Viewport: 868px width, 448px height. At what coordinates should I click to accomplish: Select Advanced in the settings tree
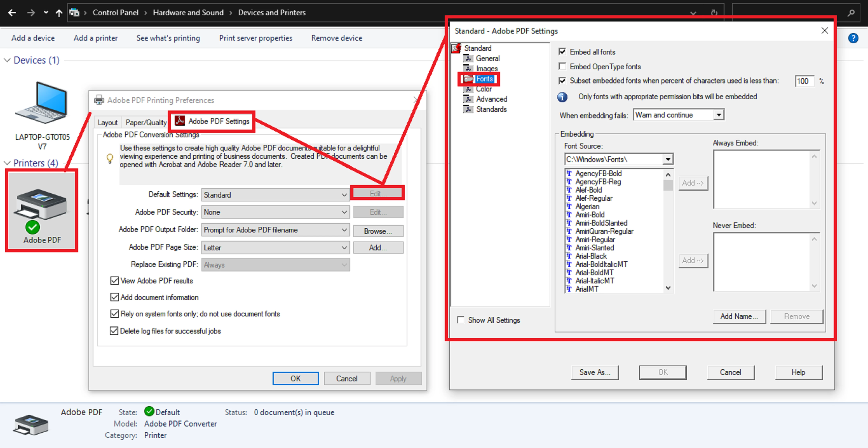point(491,99)
